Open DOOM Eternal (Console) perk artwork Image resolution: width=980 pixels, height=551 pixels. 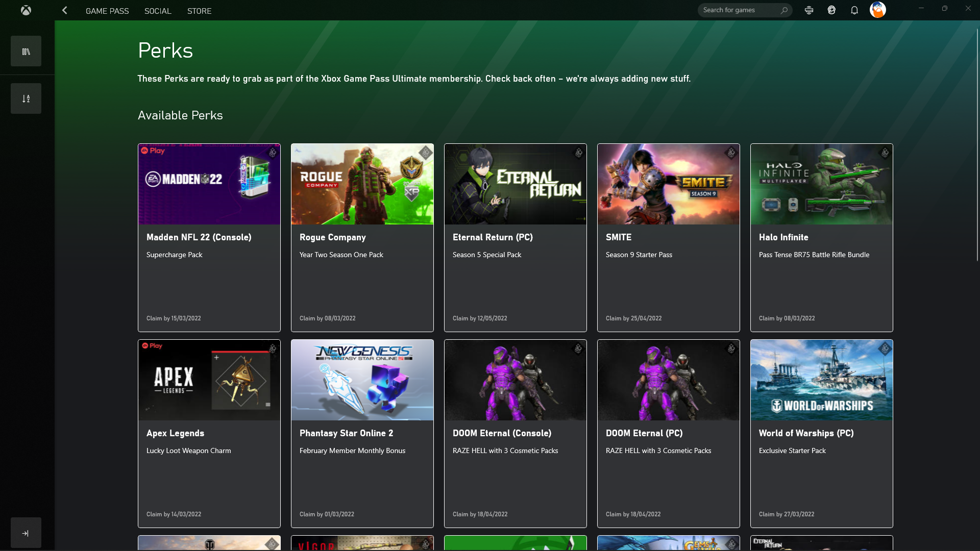pyautogui.click(x=516, y=380)
